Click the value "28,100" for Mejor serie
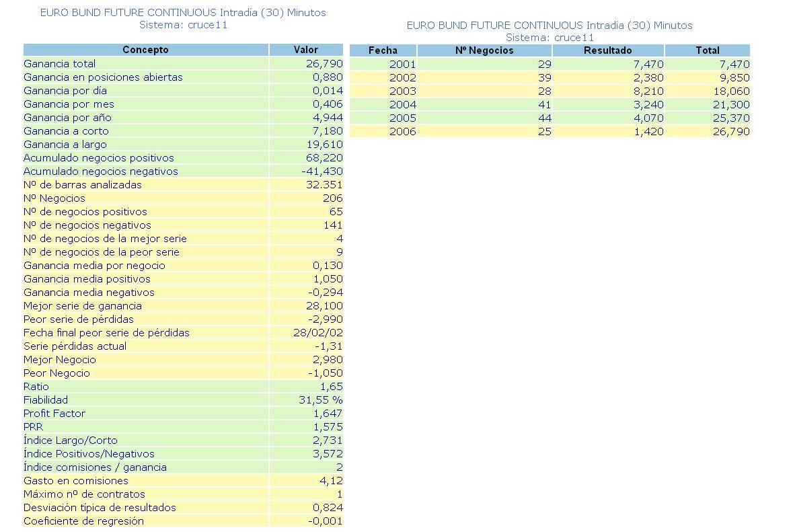Image resolution: width=793 pixels, height=532 pixels. click(324, 305)
